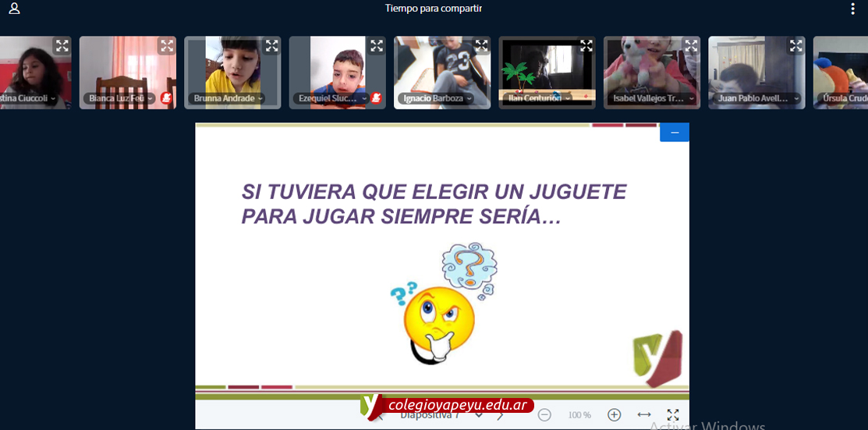This screenshot has height=430, width=868.
Task: Maximize Bianca Luz's webcam to fullscreen
Action: 166,46
